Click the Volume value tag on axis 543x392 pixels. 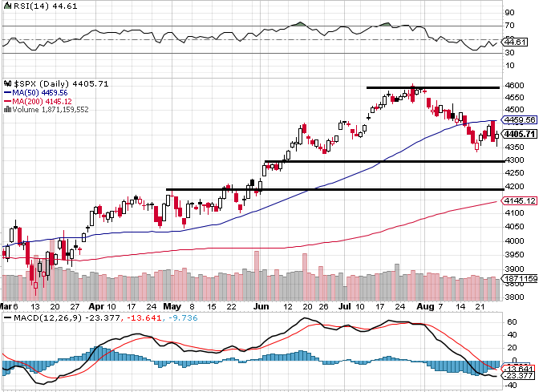tap(520, 278)
